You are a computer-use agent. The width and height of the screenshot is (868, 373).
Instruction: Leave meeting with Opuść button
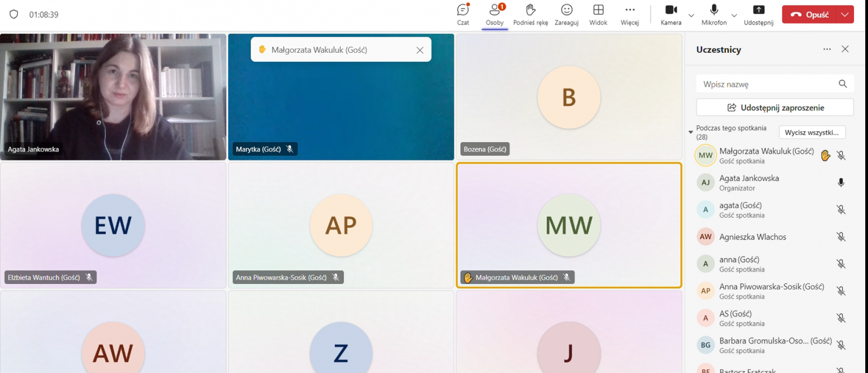tap(811, 15)
